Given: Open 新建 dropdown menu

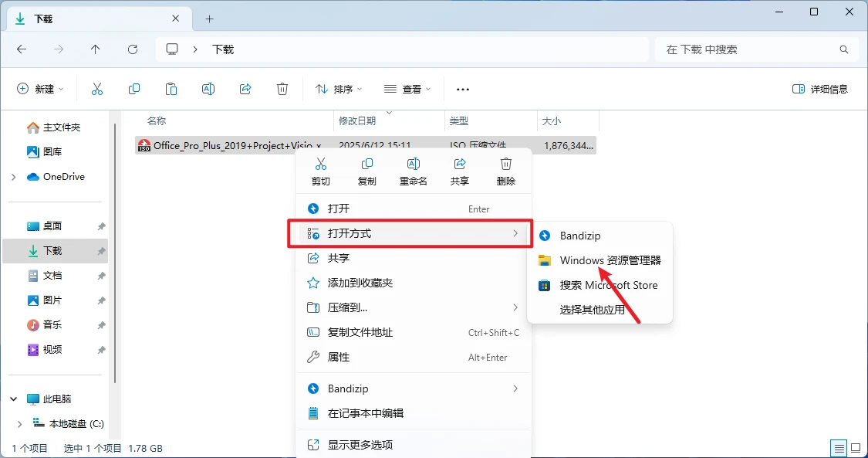Looking at the screenshot, I should click(x=40, y=89).
